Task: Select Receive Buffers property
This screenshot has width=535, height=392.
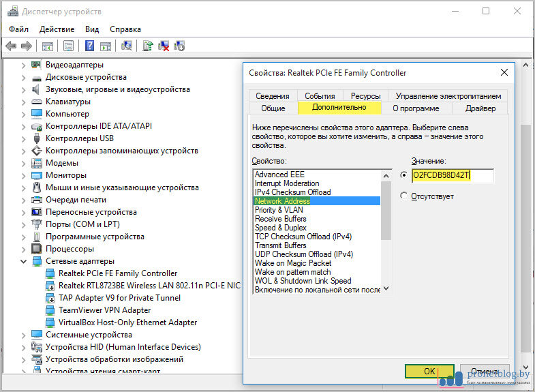Action: coord(281,219)
